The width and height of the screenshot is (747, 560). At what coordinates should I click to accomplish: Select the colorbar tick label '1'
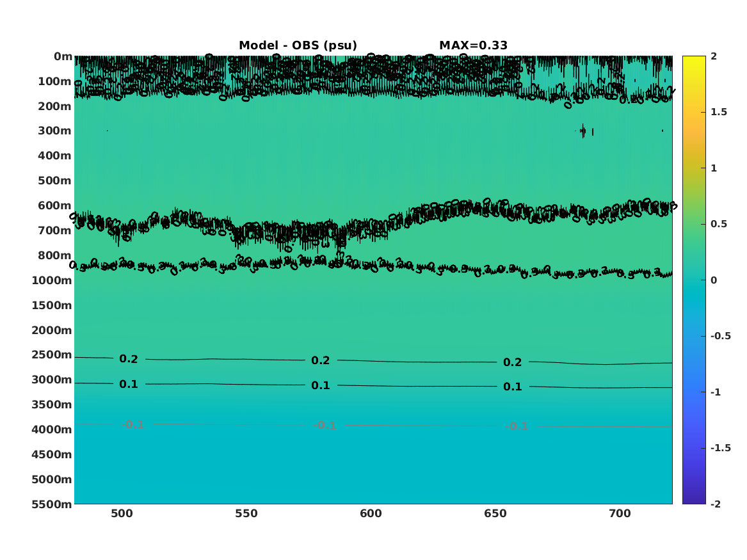(714, 168)
